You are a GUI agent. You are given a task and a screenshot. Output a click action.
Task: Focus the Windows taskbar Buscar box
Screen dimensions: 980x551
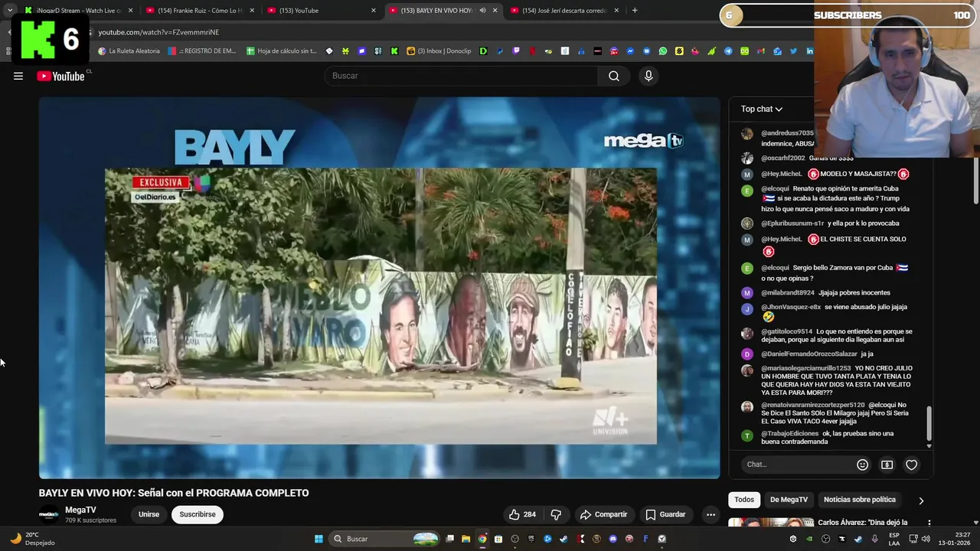click(385, 539)
